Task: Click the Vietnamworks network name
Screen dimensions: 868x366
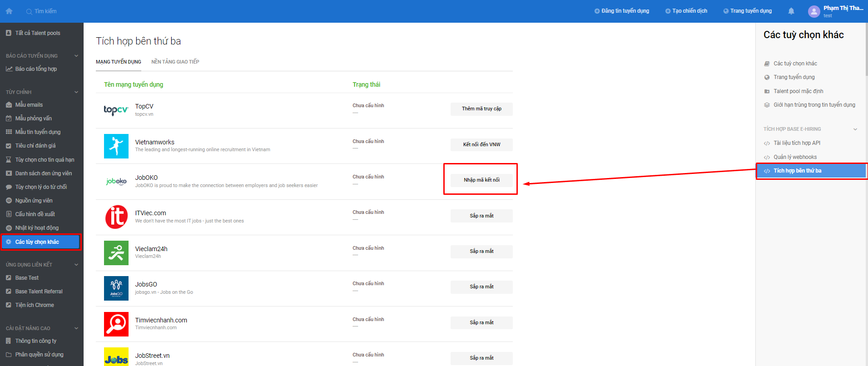Action: (155, 142)
